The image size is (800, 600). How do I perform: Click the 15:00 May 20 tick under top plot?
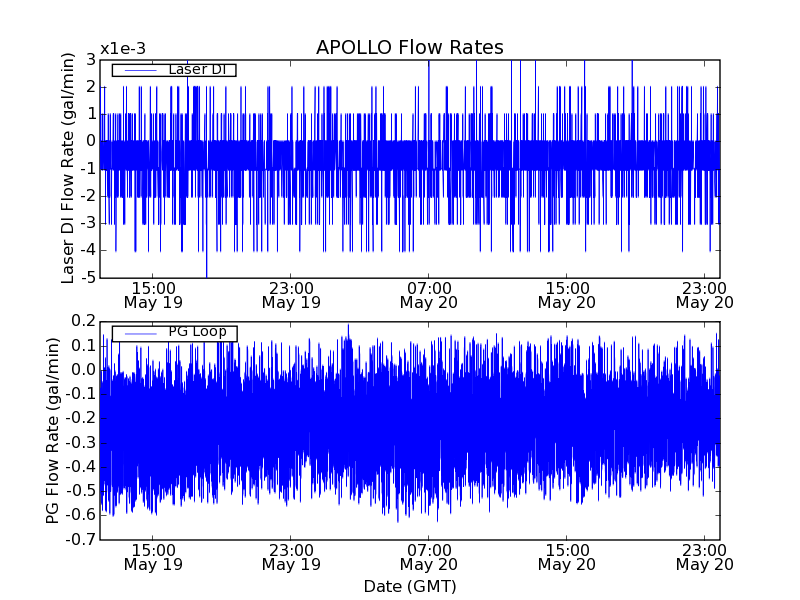point(566,294)
